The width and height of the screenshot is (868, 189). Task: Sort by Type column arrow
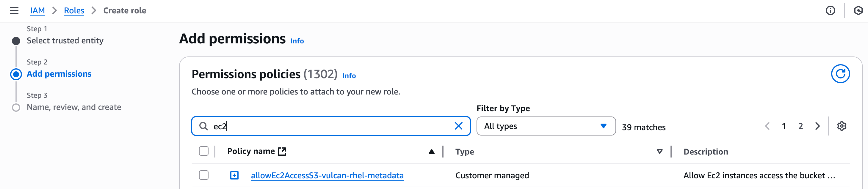[659, 152]
